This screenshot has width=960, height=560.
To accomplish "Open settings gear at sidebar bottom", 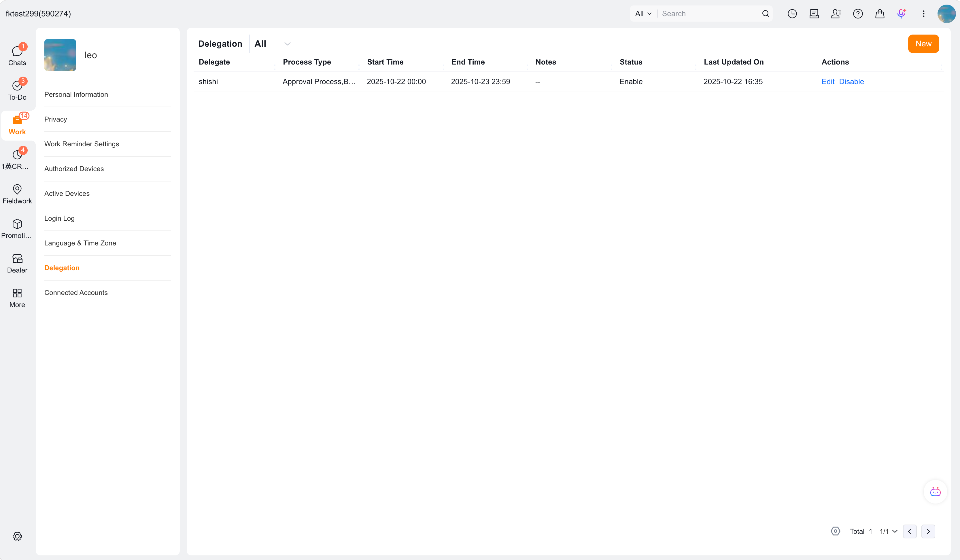I will pos(17,536).
